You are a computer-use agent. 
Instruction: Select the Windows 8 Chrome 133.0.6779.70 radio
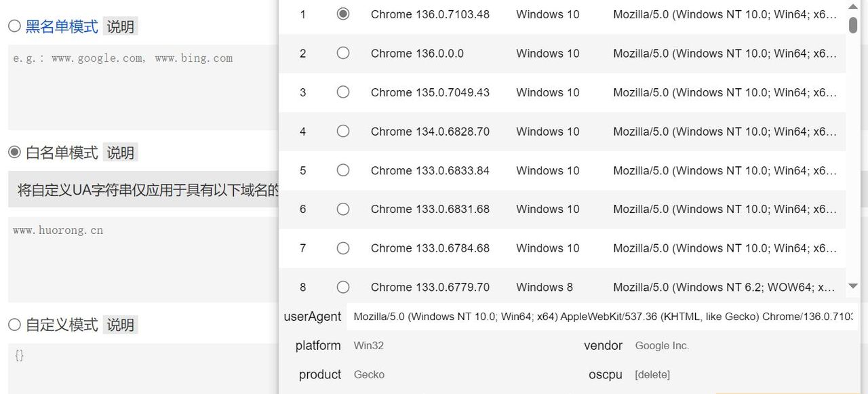pos(343,287)
